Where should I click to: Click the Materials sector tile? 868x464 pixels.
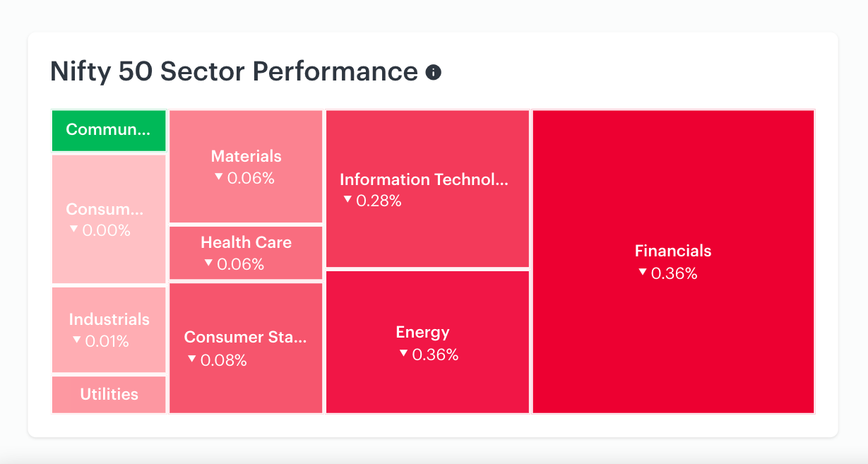[246, 167]
